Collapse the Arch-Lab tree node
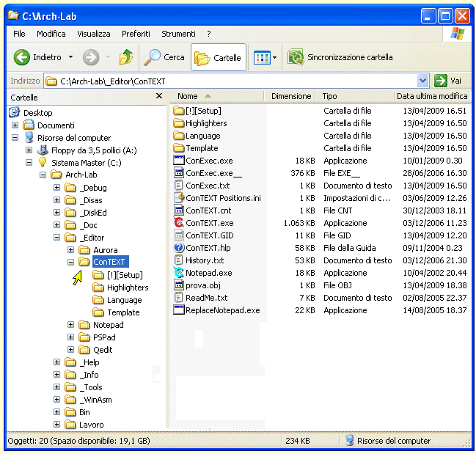The width and height of the screenshot is (476, 454). point(43,175)
